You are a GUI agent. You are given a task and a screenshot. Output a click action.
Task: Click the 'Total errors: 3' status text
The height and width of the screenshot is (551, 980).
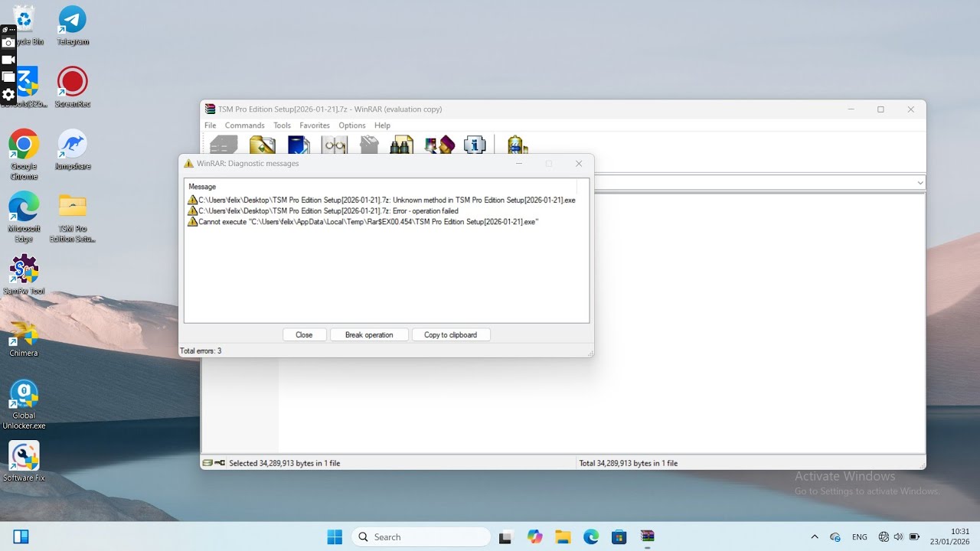click(x=201, y=351)
